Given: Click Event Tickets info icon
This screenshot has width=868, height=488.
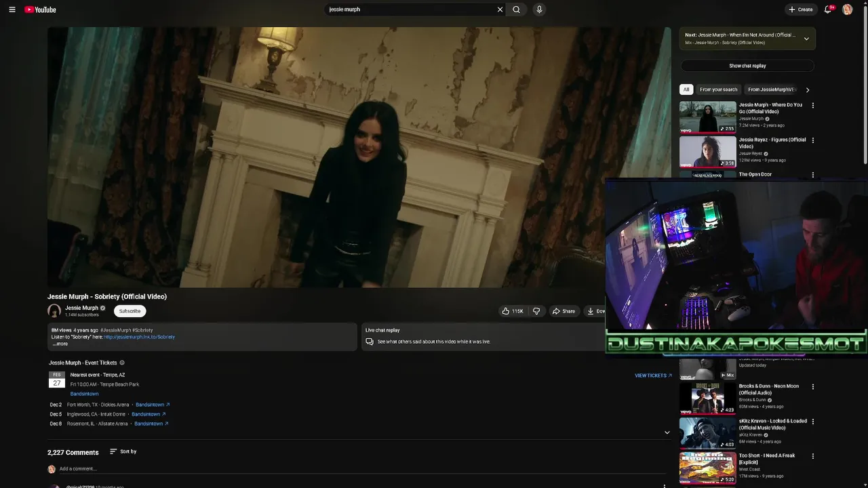Looking at the screenshot, I should tap(122, 363).
